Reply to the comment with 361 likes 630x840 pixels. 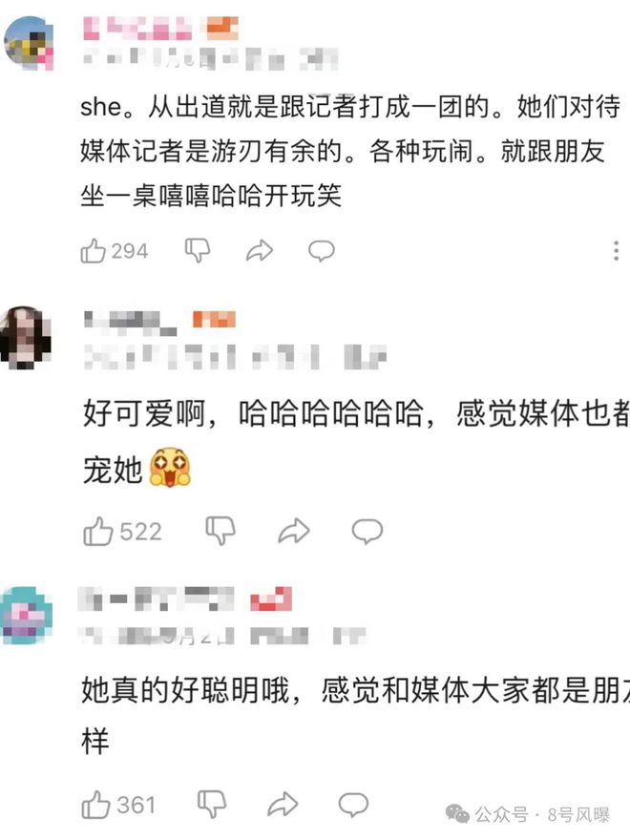click(x=353, y=805)
